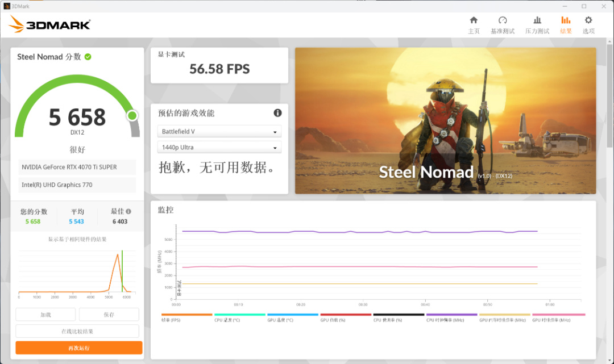Click the 3DMark logo in the header

49,24
